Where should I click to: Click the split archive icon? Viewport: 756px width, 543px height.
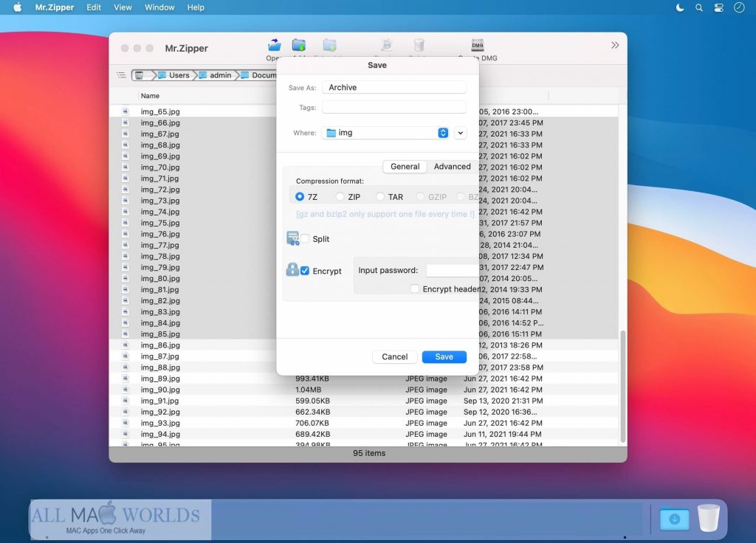tap(292, 238)
